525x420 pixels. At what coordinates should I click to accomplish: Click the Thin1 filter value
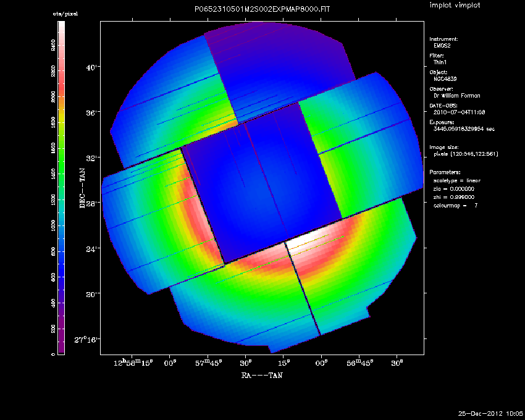[440, 62]
